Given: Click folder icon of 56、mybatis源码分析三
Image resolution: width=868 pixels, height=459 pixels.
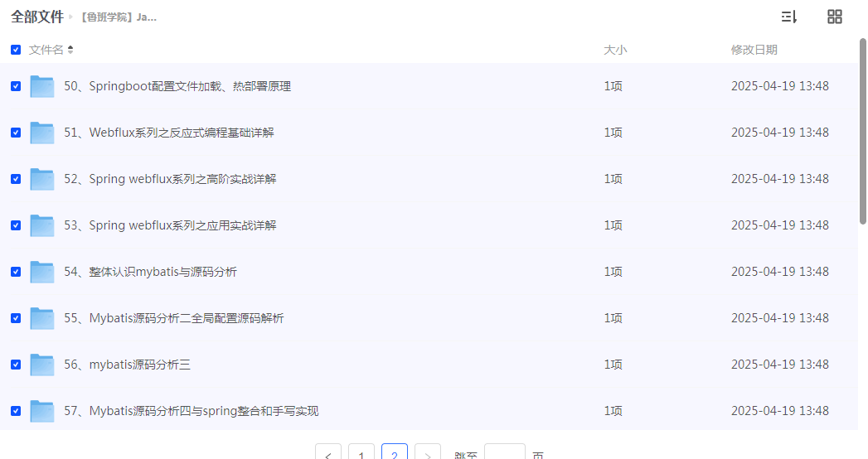Looking at the screenshot, I should click(x=41, y=365).
